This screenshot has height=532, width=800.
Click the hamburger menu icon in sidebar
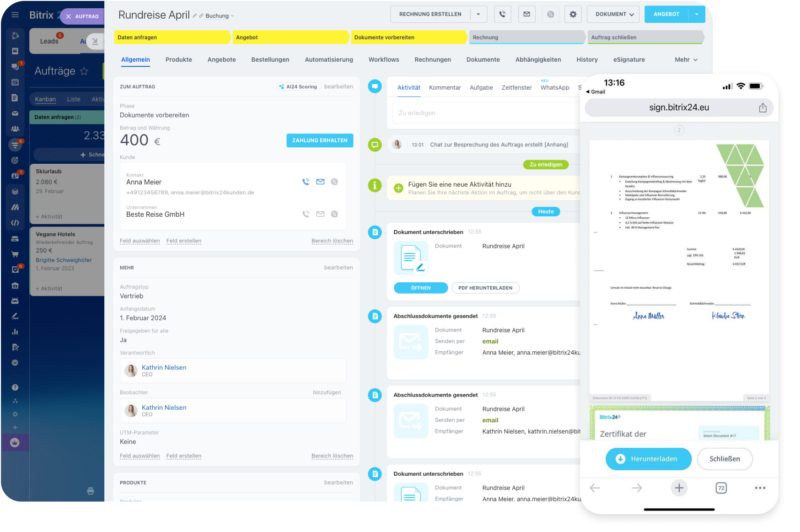pyautogui.click(x=15, y=15)
